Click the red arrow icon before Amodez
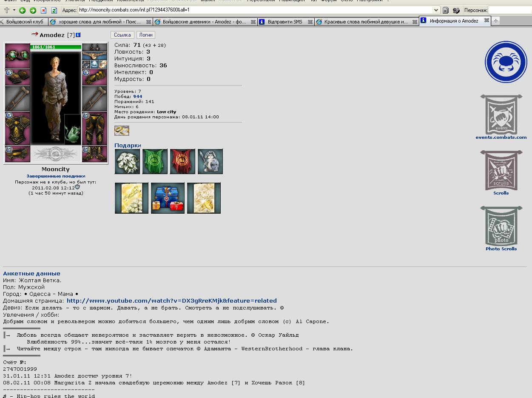Screen dimensions: 532x398 pos(35,34)
